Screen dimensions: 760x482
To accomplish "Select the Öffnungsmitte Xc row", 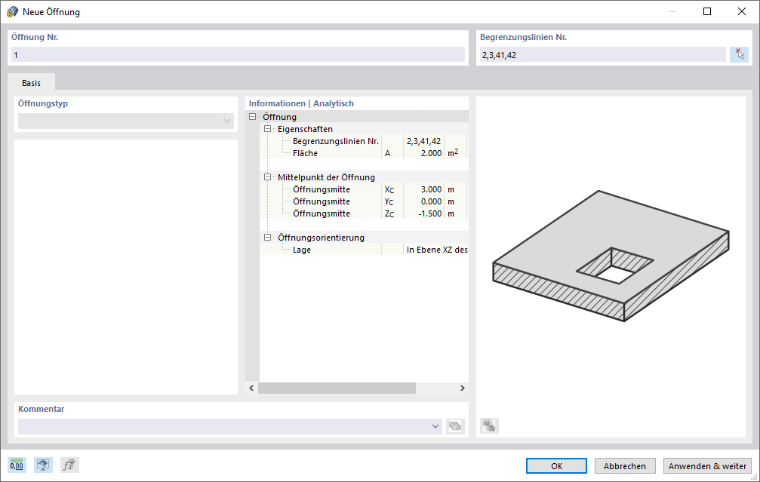I will [364, 190].
